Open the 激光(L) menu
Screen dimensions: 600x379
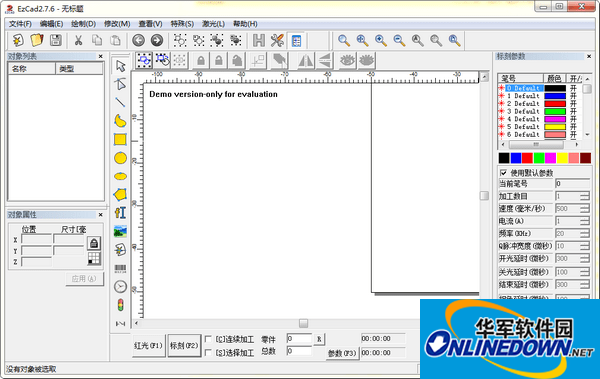(213, 24)
